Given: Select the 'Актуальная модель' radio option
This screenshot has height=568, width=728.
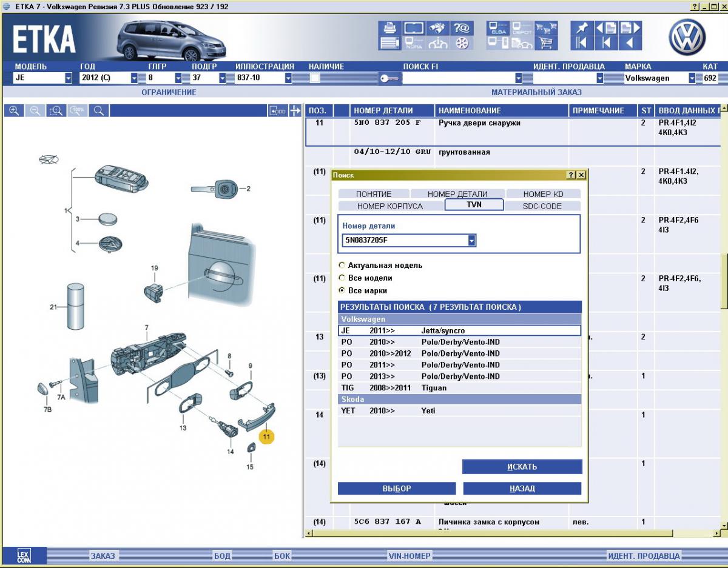Looking at the screenshot, I should pos(342,266).
